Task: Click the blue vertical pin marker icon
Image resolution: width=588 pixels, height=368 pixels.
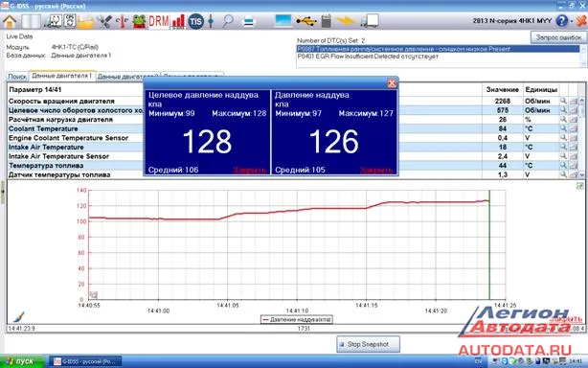Action: pyautogui.click(x=211, y=21)
